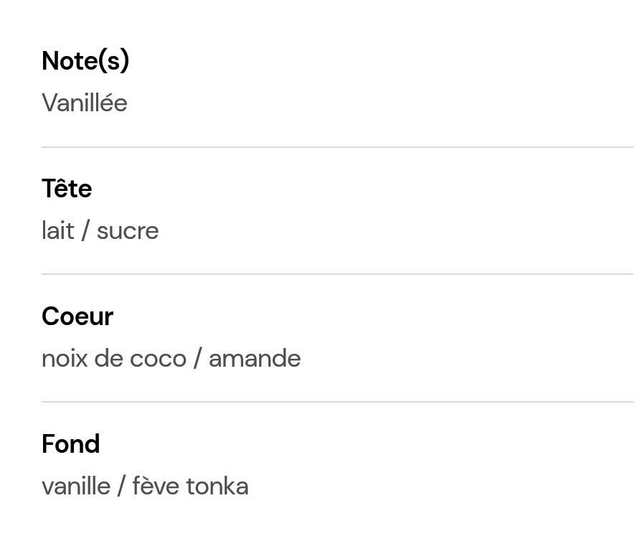Image resolution: width=640 pixels, height=554 pixels.
Task: Select the word amande under Coeur
Action: [255, 359]
